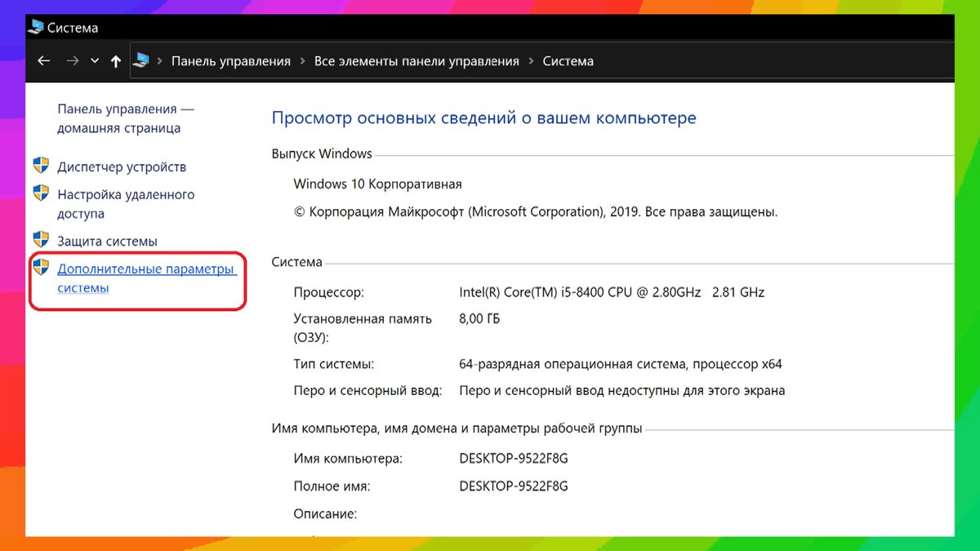Click the Выпуск Windows section label
This screenshot has width=980, height=551.
(x=322, y=153)
